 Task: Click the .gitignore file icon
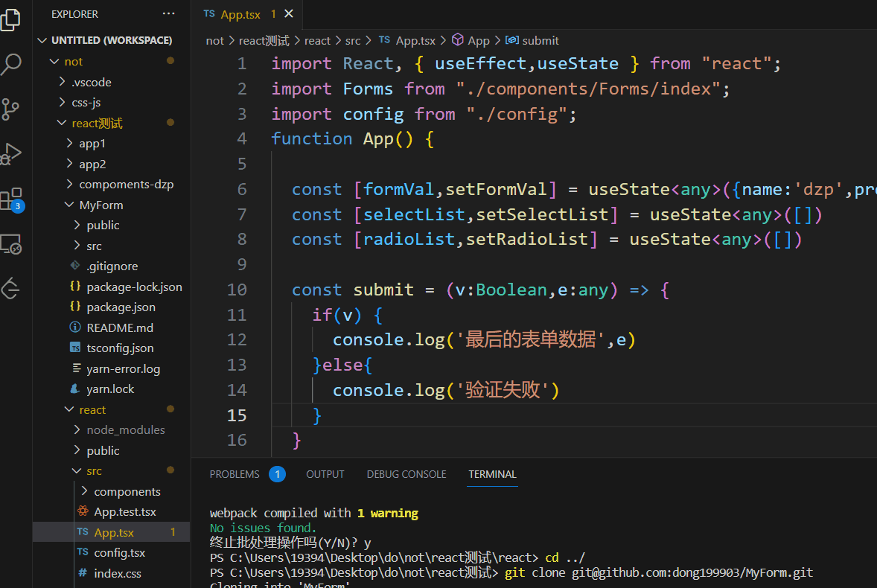[75, 266]
